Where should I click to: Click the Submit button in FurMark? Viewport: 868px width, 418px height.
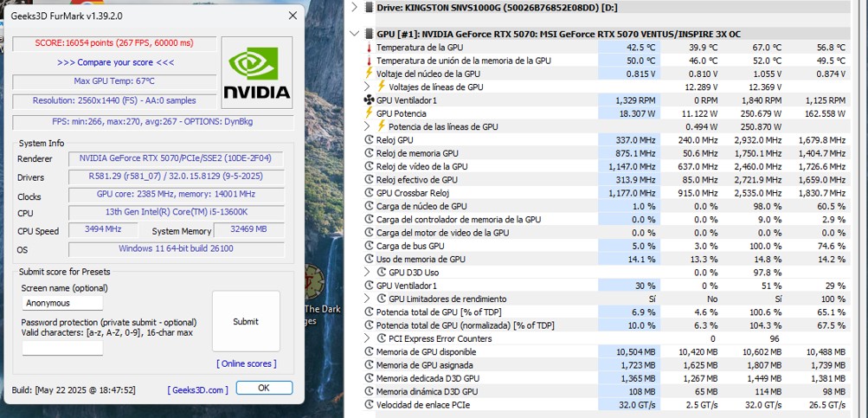(x=246, y=321)
